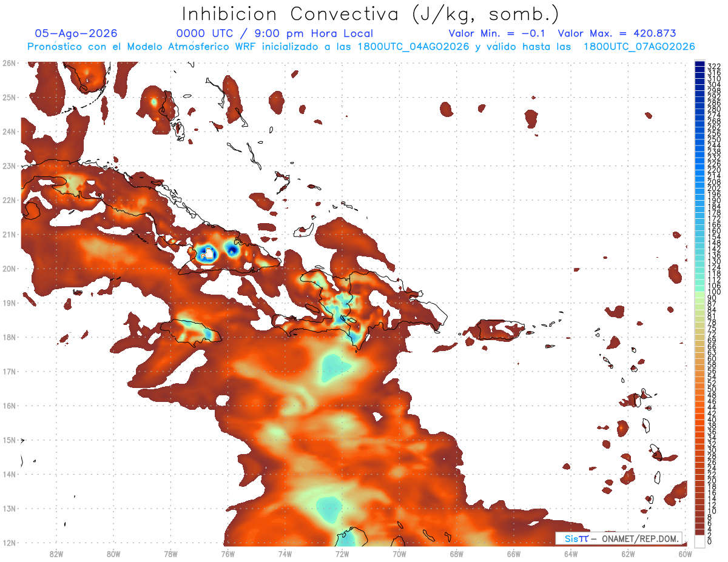This screenshot has height=562, width=728.
Task: Click the valid-until time '1800UTC_07AGO2026'
Action: (x=639, y=47)
